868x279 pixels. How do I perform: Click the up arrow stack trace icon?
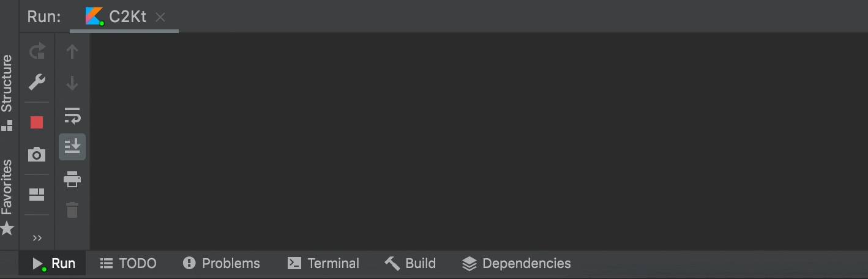pos(72,51)
